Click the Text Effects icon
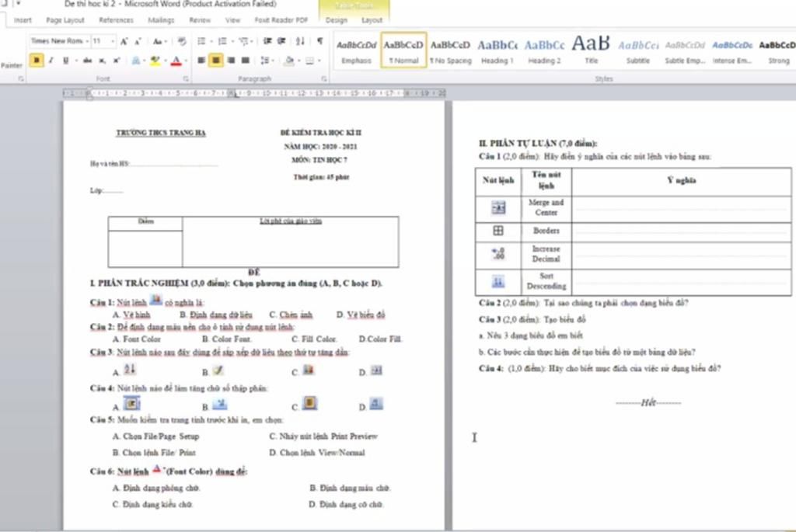Image resolution: width=796 pixels, height=532 pixels. pyautogui.click(x=136, y=61)
